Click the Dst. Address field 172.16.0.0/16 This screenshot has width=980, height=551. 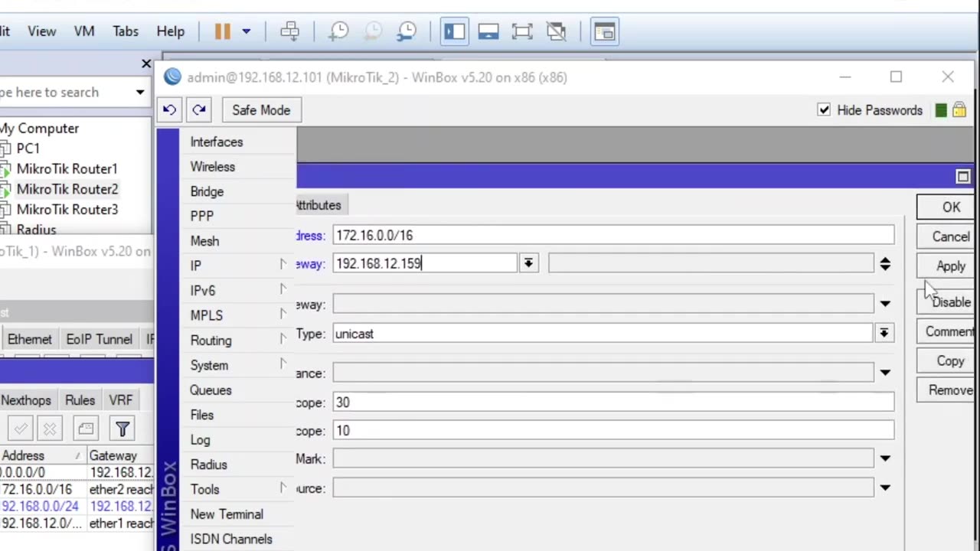(613, 236)
